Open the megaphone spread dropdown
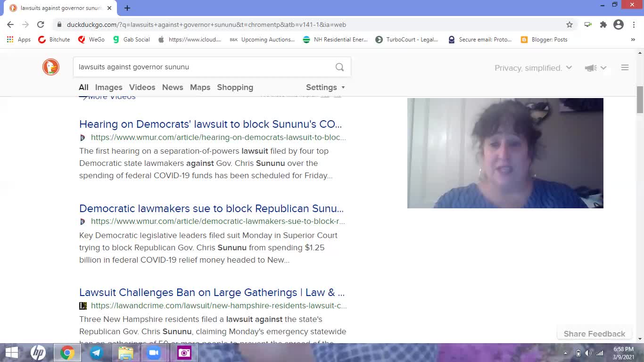This screenshot has width=644, height=362. coord(595,68)
